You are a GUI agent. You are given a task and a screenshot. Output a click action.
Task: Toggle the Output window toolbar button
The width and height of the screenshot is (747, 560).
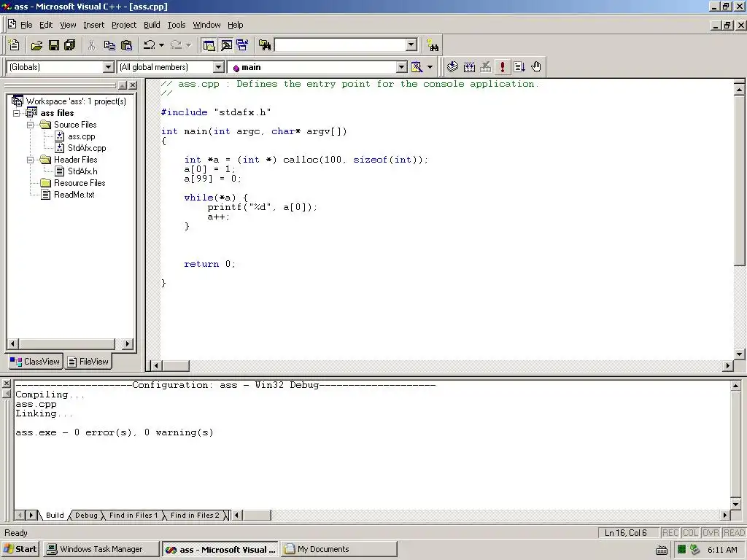(x=226, y=45)
